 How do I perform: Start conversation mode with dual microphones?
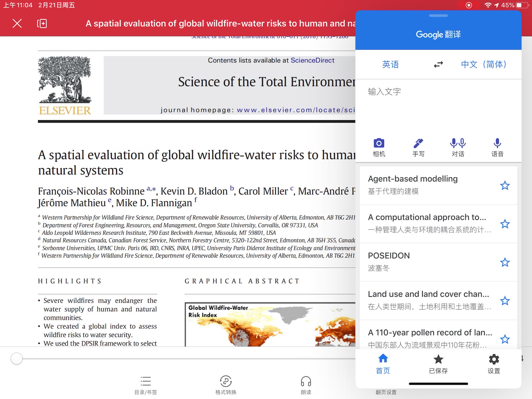[458, 147]
